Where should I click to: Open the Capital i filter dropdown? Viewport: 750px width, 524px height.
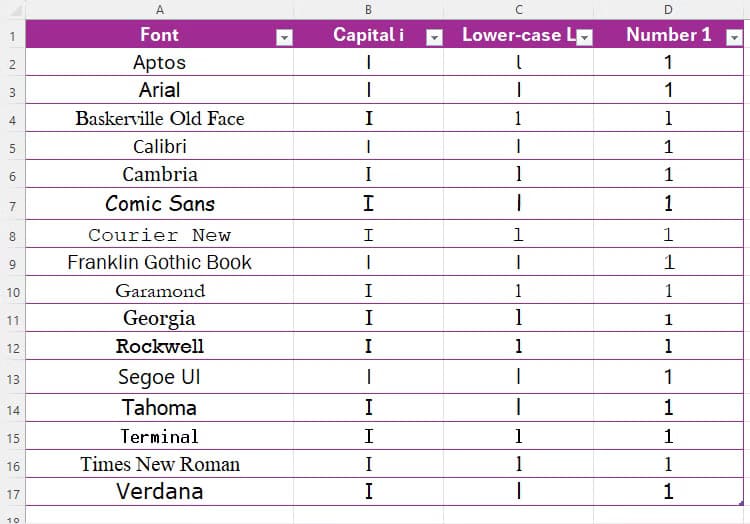click(x=434, y=37)
